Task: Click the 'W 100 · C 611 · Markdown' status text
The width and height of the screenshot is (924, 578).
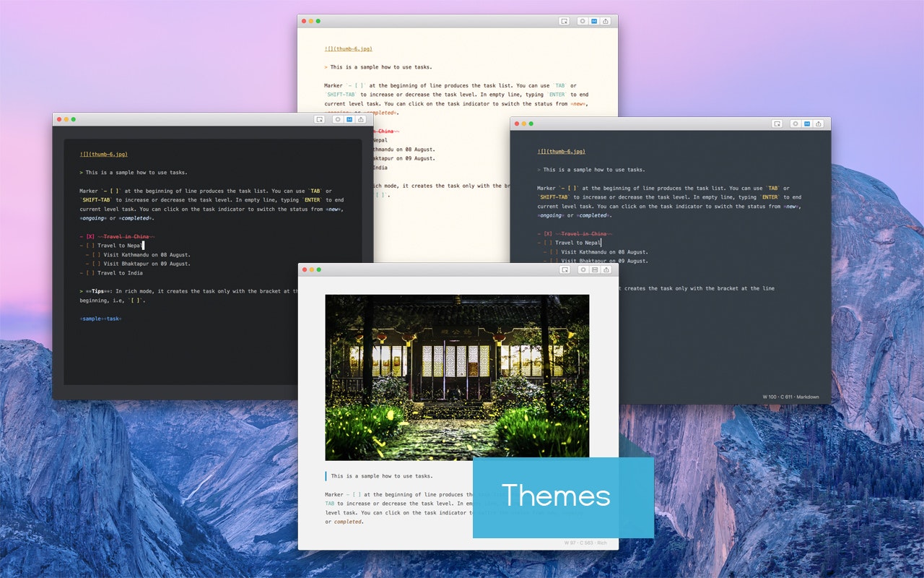Action: click(x=790, y=397)
